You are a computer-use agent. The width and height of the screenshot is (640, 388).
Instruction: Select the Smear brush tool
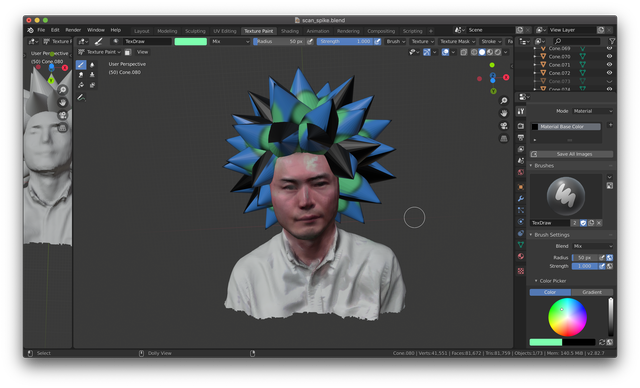coord(81,75)
